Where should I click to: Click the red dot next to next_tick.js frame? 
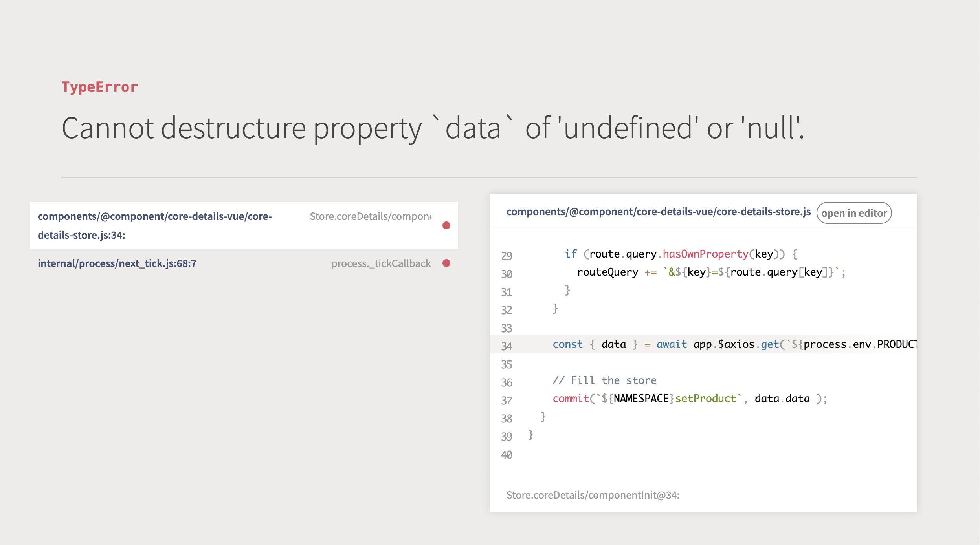[447, 263]
